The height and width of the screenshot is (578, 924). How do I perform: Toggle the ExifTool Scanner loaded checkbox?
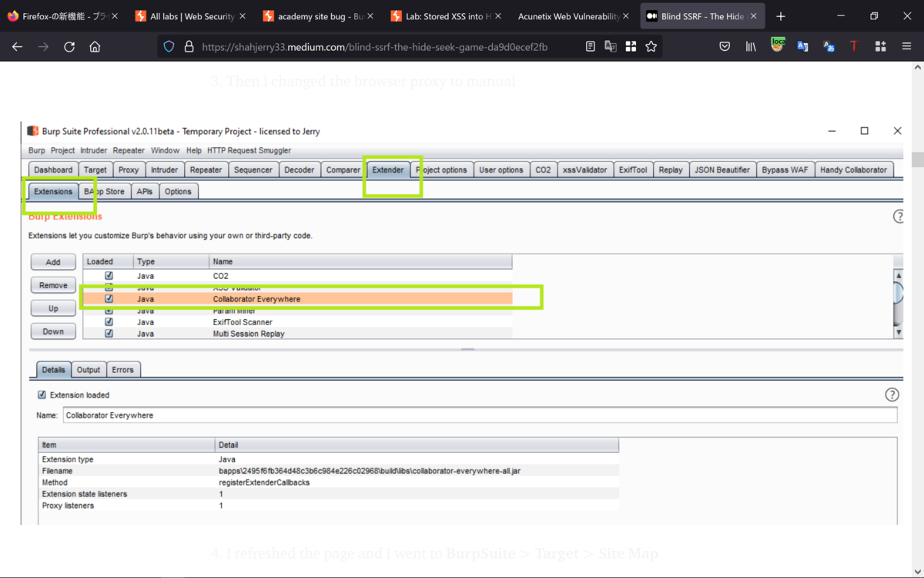(x=109, y=322)
